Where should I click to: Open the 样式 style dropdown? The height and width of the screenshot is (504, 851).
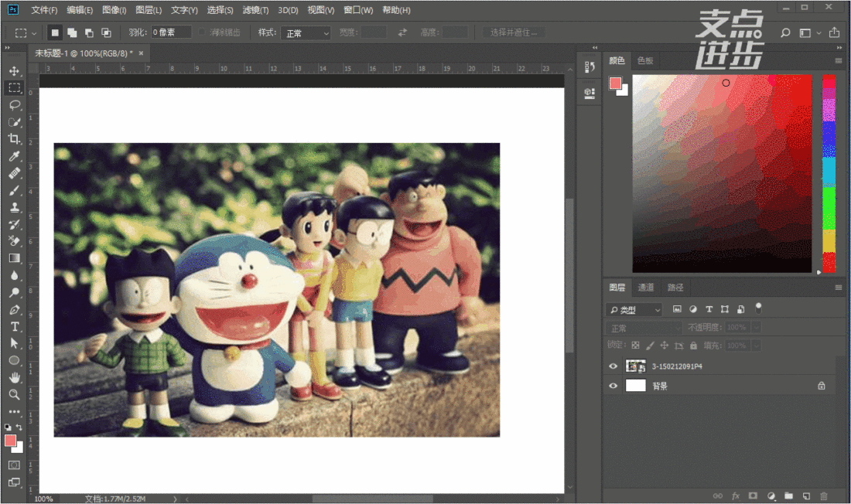306,32
